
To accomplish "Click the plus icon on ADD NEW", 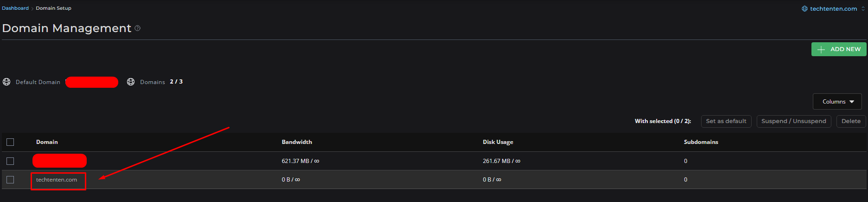I will tap(821, 49).
